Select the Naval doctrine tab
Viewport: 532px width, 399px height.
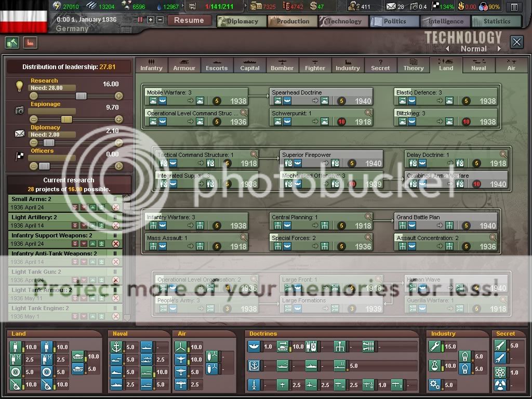pyautogui.click(x=478, y=65)
